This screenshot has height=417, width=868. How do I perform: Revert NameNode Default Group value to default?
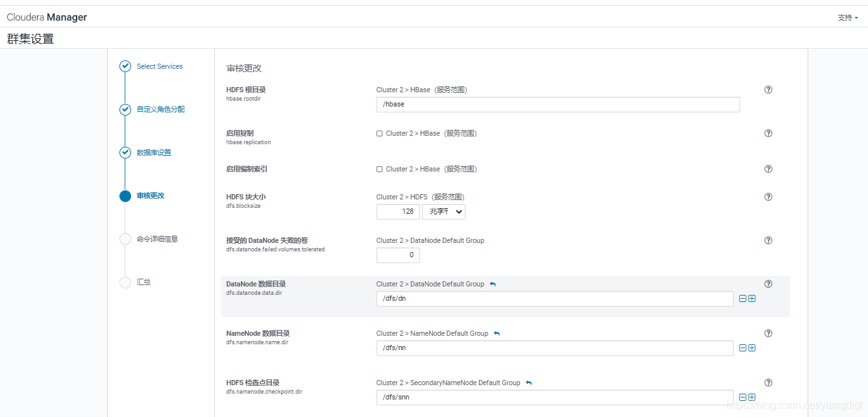click(497, 333)
